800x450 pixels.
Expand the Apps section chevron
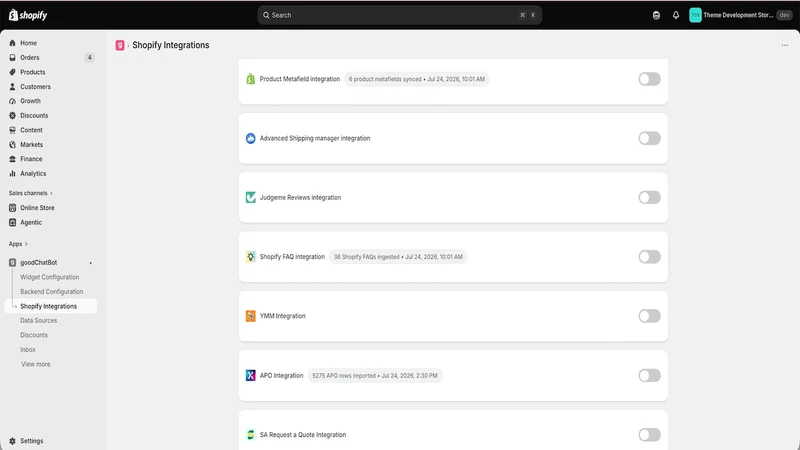[26, 244]
